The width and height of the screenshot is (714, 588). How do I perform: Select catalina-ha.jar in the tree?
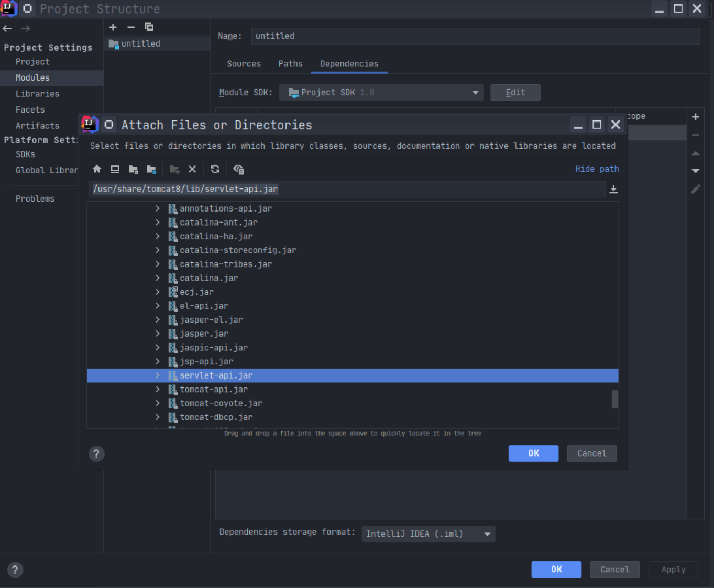click(x=216, y=237)
